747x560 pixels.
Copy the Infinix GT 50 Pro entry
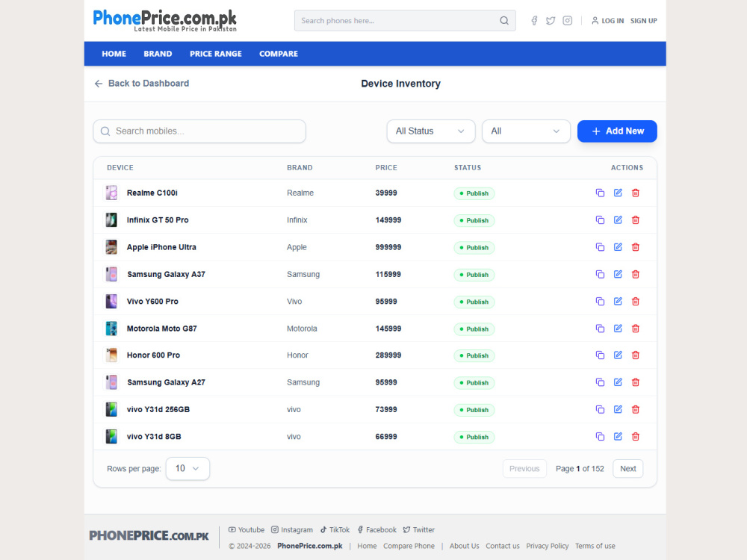tap(600, 220)
